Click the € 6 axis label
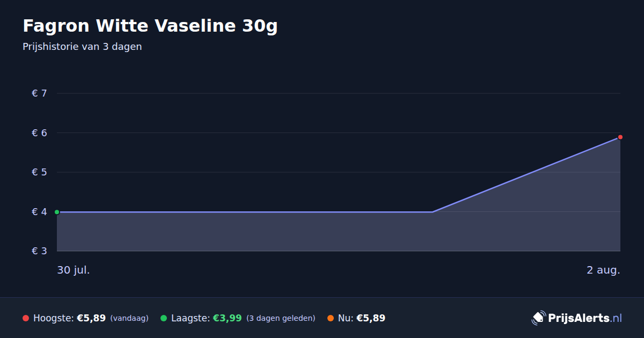Image resolution: width=644 pixels, height=338 pixels. coord(39,133)
